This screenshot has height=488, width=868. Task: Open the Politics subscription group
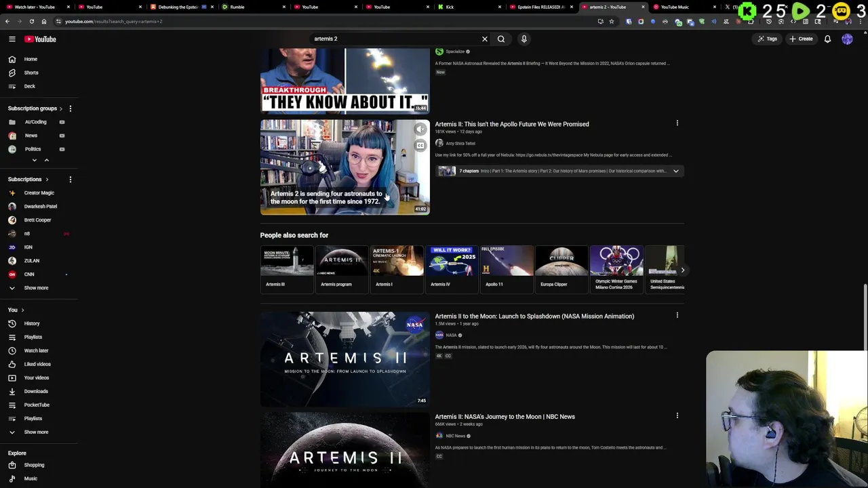click(33, 149)
